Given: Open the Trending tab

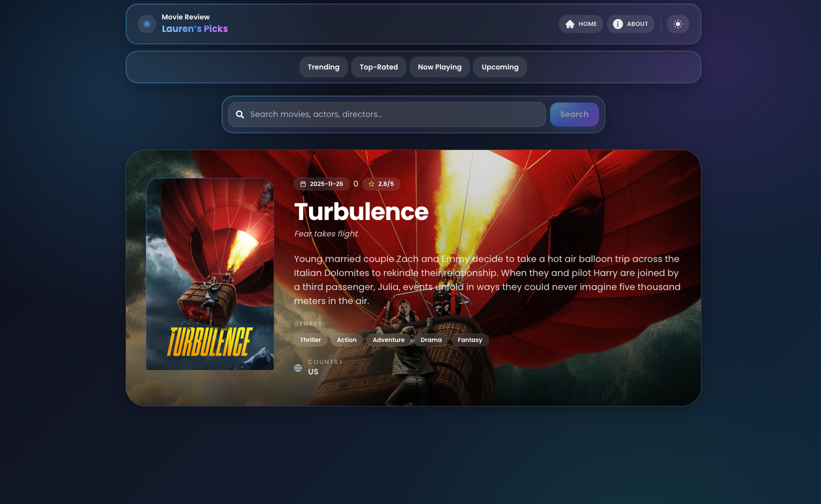Looking at the screenshot, I should click(x=323, y=67).
